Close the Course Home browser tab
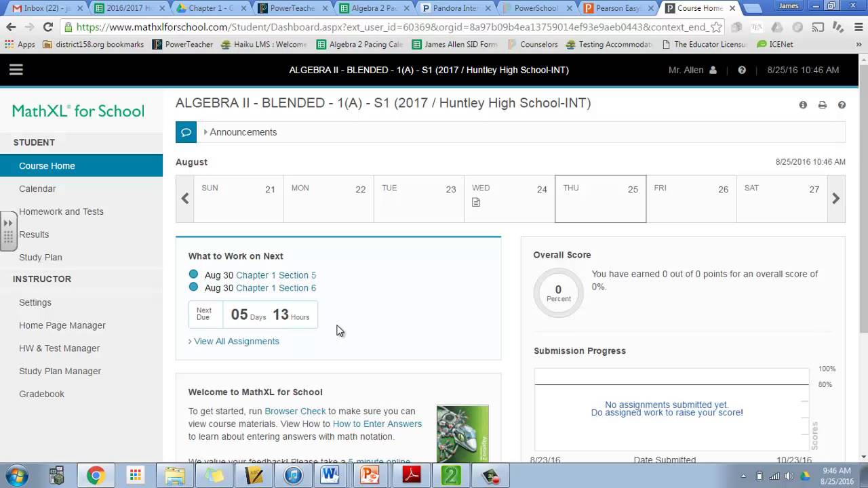The width and height of the screenshot is (868, 488). pyautogui.click(x=732, y=8)
